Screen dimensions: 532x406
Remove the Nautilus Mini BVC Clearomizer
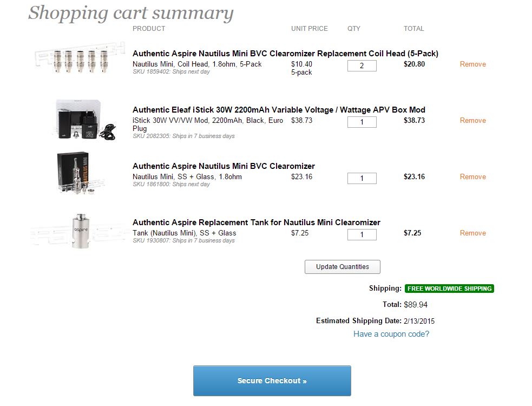pyautogui.click(x=472, y=177)
